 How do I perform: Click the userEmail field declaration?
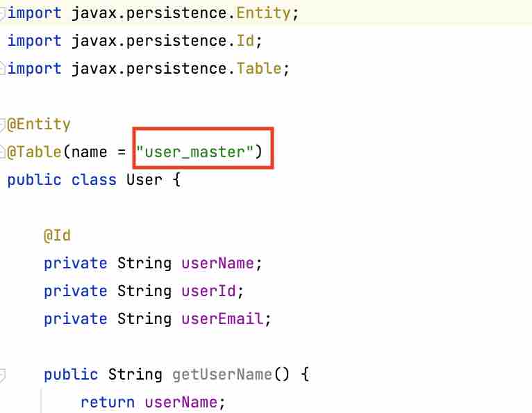(222, 319)
